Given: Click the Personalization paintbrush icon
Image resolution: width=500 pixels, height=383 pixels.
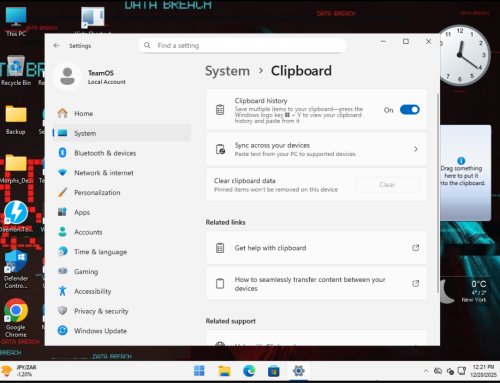Looking at the screenshot, I should (x=62, y=192).
